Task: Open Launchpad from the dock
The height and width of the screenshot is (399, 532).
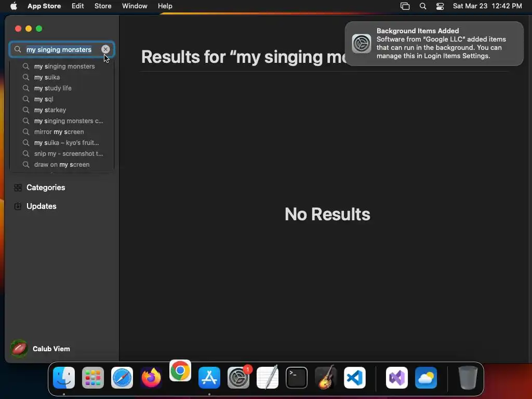Action: tap(93, 378)
